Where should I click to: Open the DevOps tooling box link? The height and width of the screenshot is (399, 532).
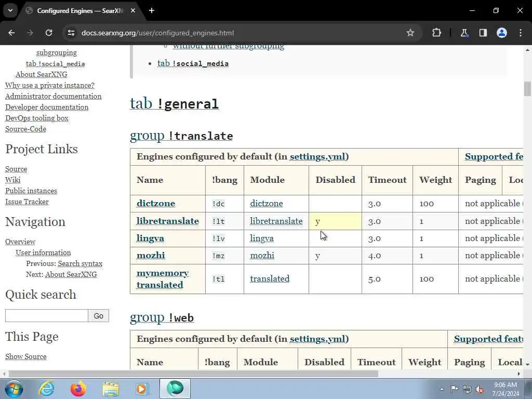(x=37, y=118)
